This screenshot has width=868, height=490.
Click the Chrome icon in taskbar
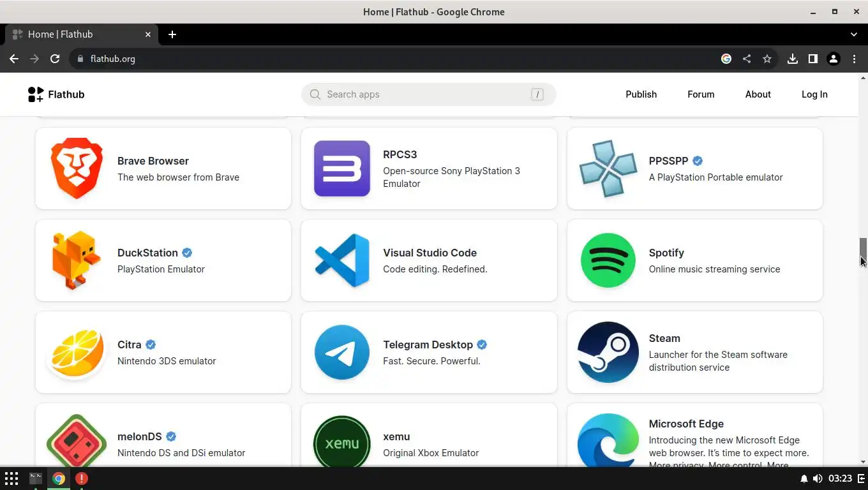[x=59, y=479]
